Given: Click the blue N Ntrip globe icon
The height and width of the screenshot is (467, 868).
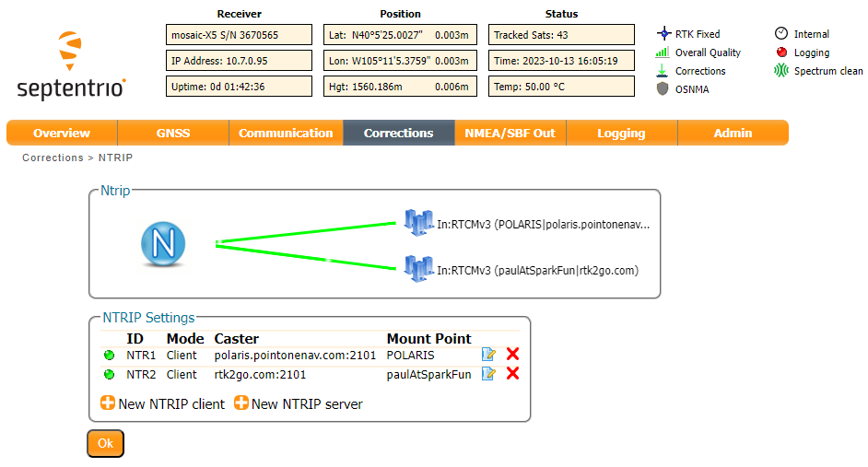Looking at the screenshot, I should [163, 244].
